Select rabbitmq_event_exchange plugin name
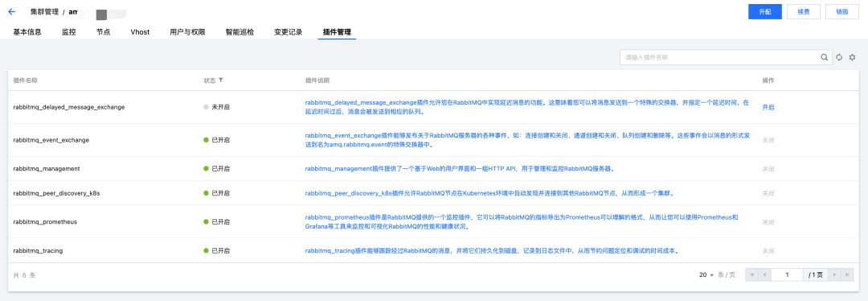The image size is (868, 301). pyautogui.click(x=51, y=140)
